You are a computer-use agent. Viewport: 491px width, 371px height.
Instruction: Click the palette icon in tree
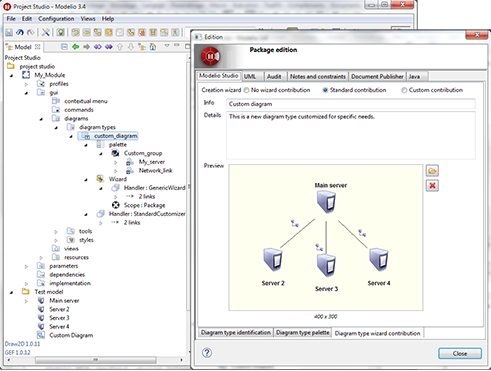tap(100, 144)
